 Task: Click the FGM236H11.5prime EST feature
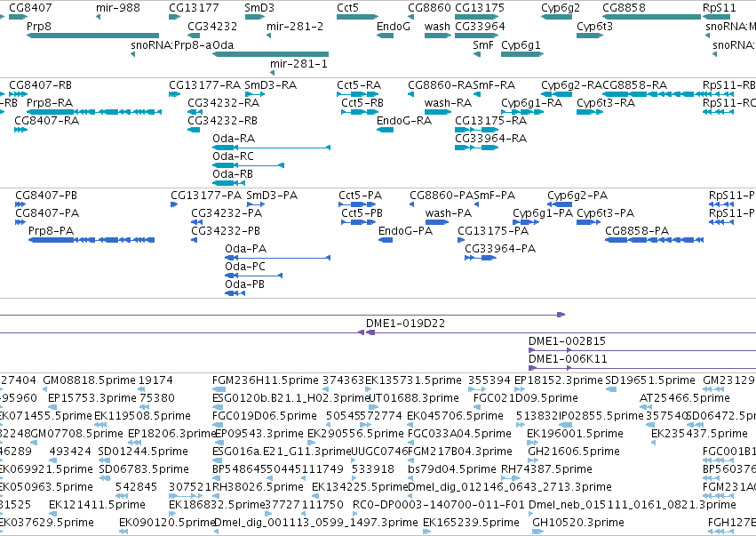point(219,389)
